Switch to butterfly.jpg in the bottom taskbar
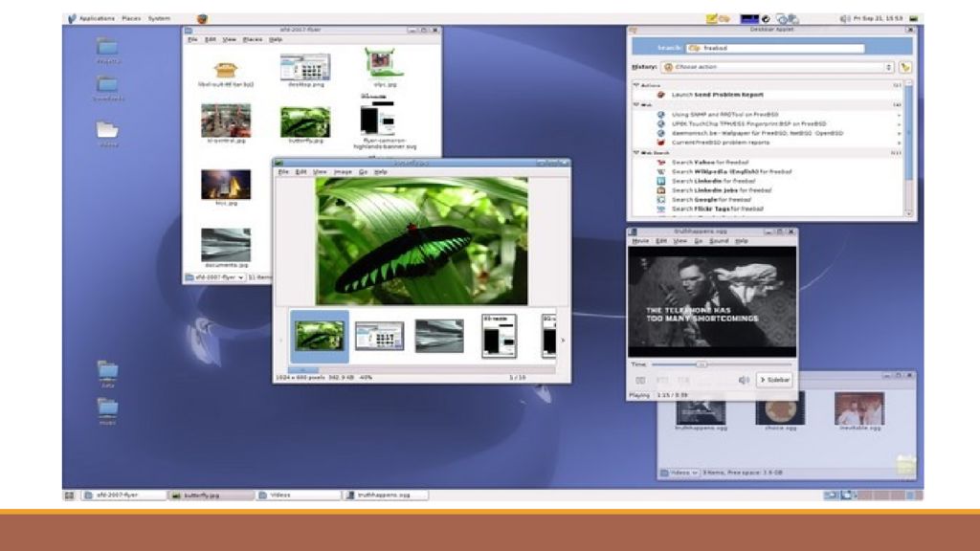This screenshot has height=551, width=980. [x=212, y=495]
